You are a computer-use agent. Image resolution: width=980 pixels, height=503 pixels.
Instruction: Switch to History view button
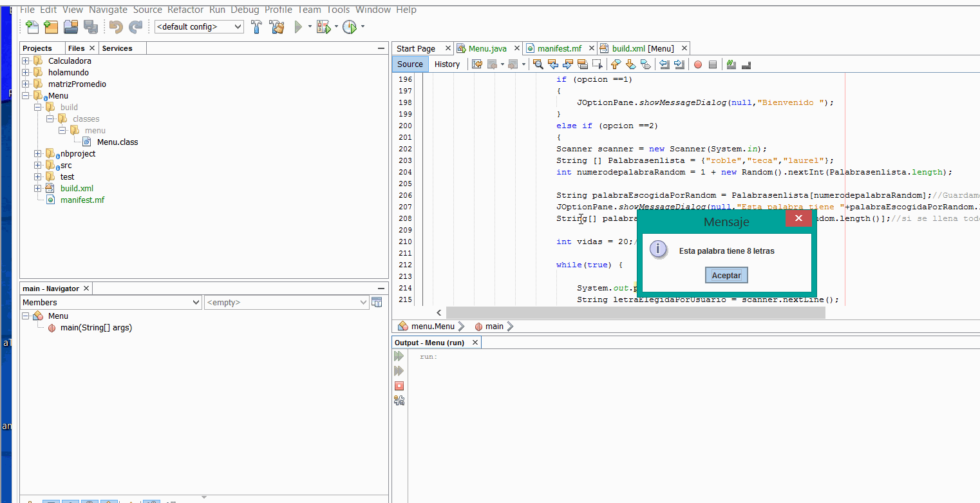[x=447, y=64]
